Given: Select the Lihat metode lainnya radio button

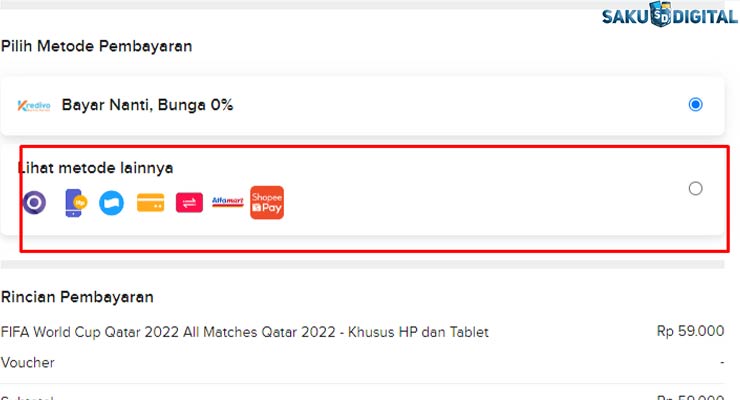Looking at the screenshot, I should (x=696, y=188).
